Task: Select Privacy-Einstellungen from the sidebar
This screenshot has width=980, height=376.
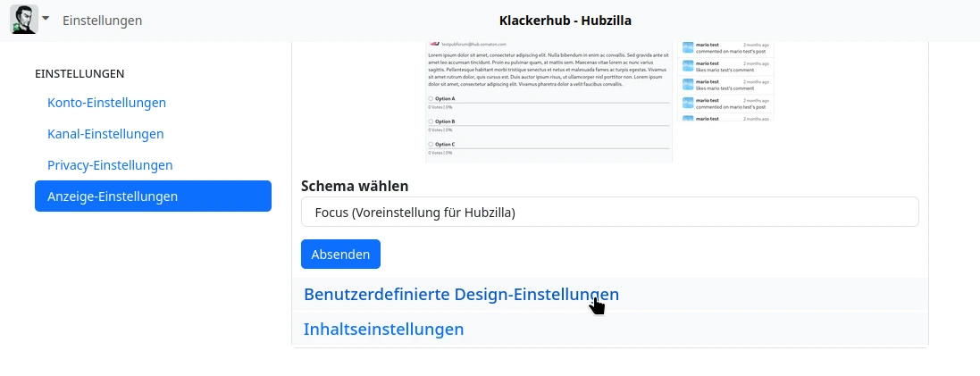Action: pos(110,165)
